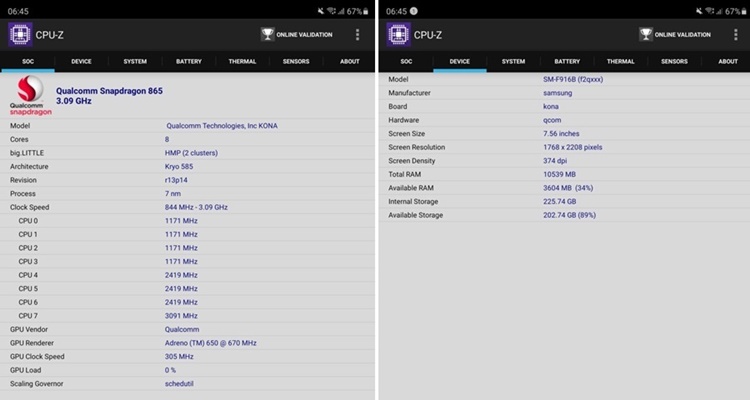Image resolution: width=750 pixels, height=400 pixels.
Task: Click '7.56 inches' screen size value
Action: coord(561,133)
